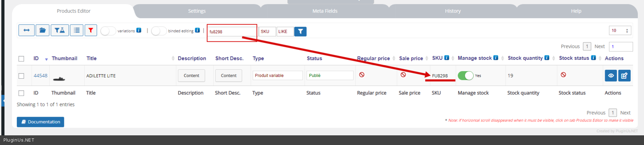Image resolution: width=644 pixels, height=145 pixels.
Task: Click the list icon toolbar button
Action: (76, 30)
